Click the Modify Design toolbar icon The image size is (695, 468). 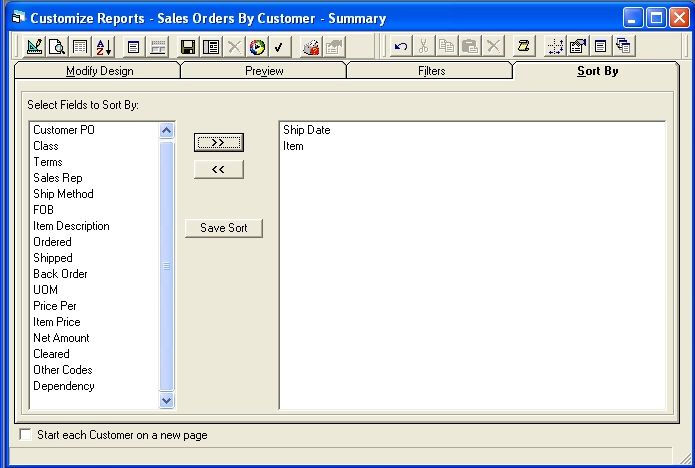(x=34, y=47)
